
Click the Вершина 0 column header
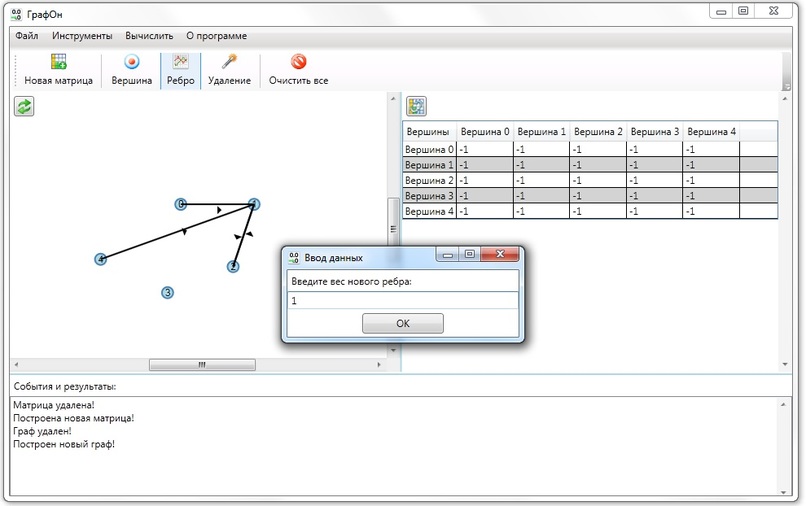485,132
